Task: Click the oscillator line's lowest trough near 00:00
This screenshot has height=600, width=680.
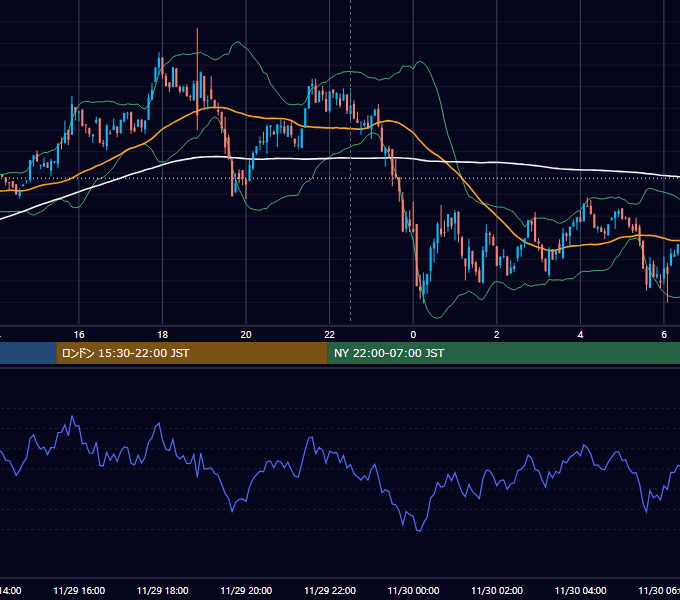Action: click(x=419, y=530)
